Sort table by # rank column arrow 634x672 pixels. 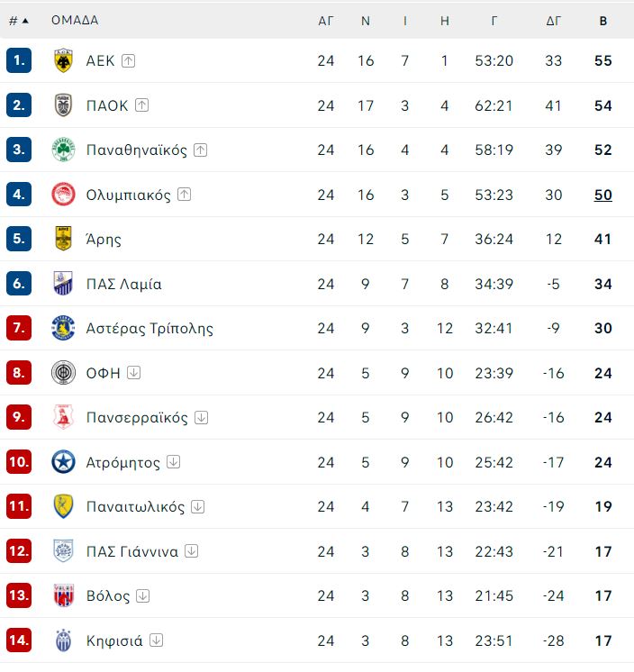pos(19,21)
